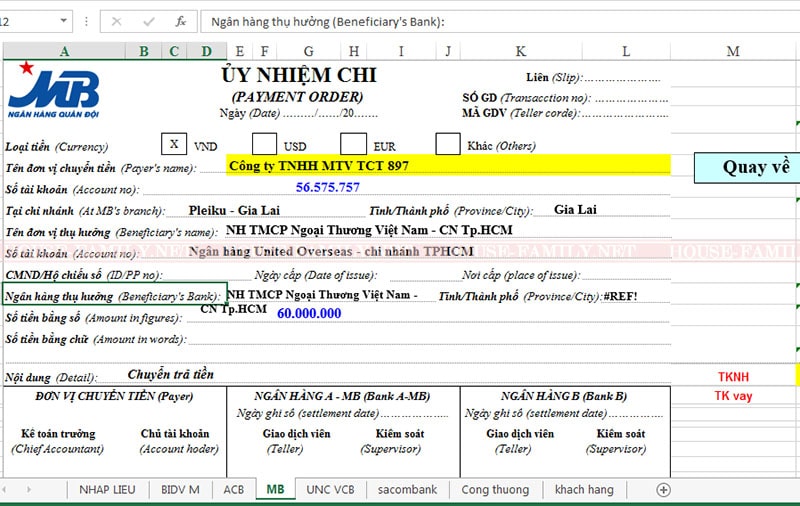Select 'MÃ GDV (Teller code)' cell
Viewport: 800px width, 506px height.
click(x=565, y=113)
